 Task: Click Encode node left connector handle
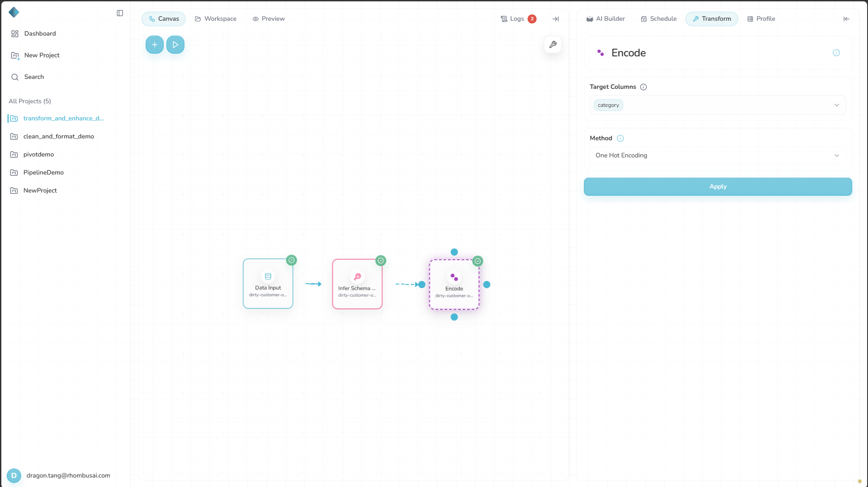coord(422,285)
